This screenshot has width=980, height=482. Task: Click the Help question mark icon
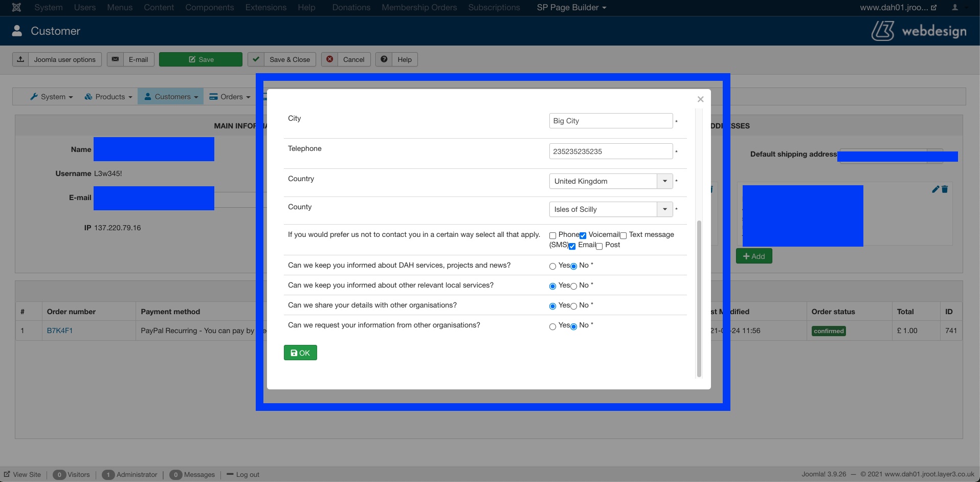(384, 59)
